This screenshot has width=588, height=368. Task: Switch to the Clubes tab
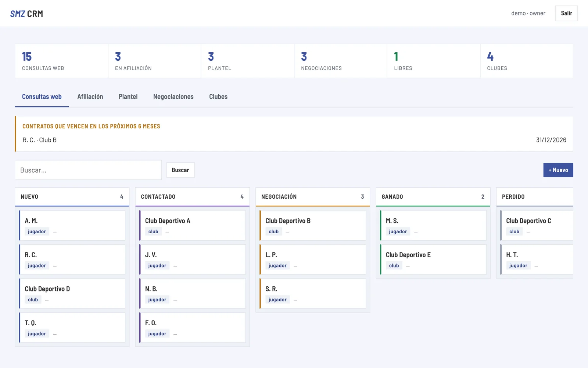[218, 97]
